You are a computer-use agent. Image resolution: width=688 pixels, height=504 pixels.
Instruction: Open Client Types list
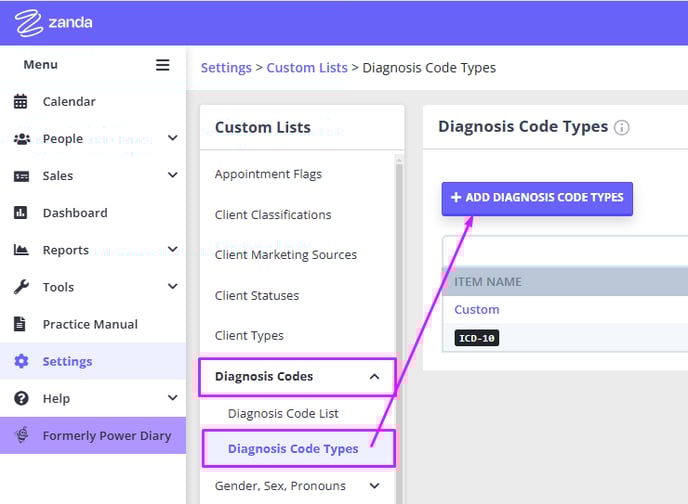point(249,336)
